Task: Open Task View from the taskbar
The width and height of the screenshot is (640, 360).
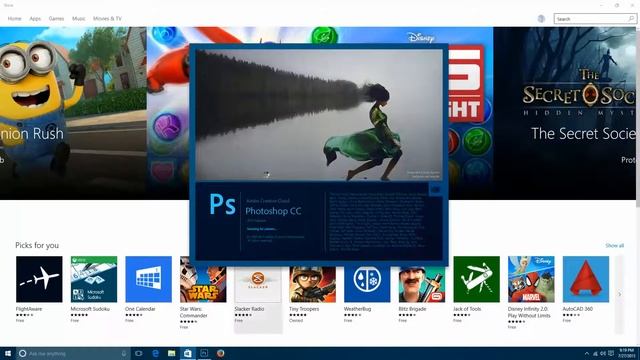Action: [x=139, y=353]
